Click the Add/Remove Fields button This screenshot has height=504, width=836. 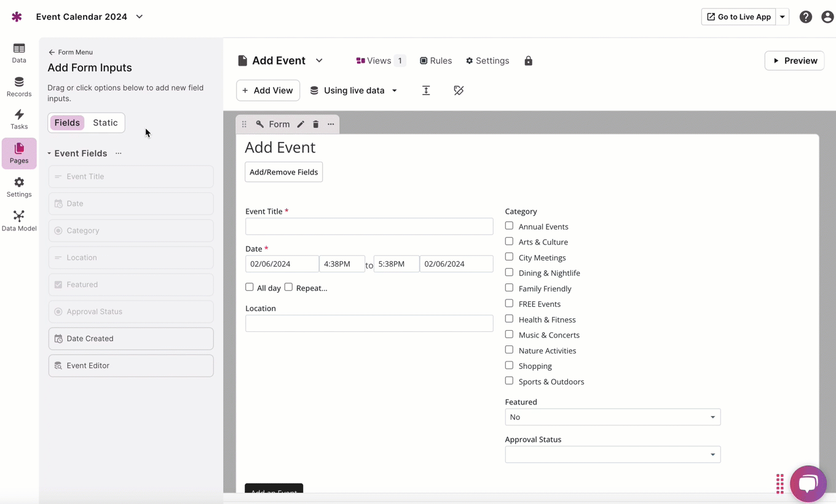(x=283, y=172)
